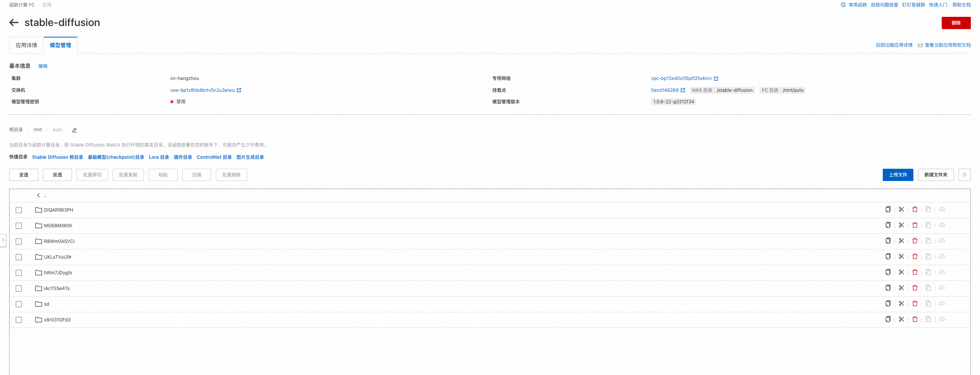The height and width of the screenshot is (375, 980).
Task: Open the Lora 目录 shortcut
Action: point(159,157)
